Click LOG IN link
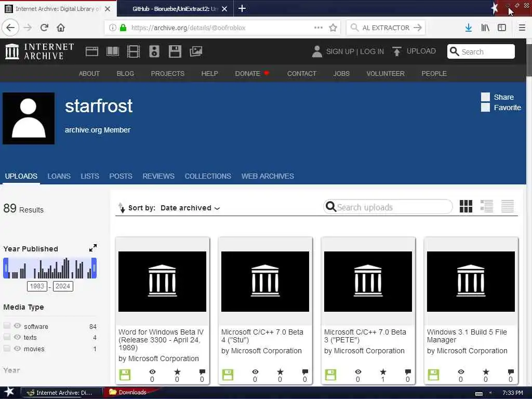532x399 pixels. [x=372, y=51]
